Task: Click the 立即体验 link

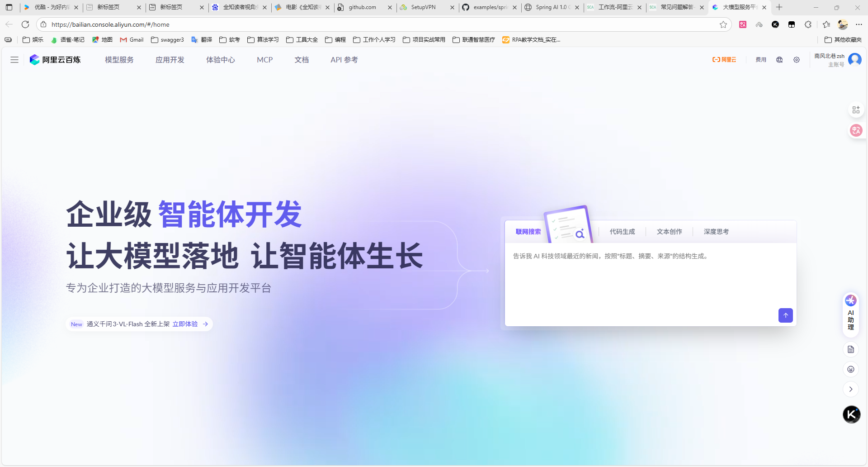Action: 185,324
